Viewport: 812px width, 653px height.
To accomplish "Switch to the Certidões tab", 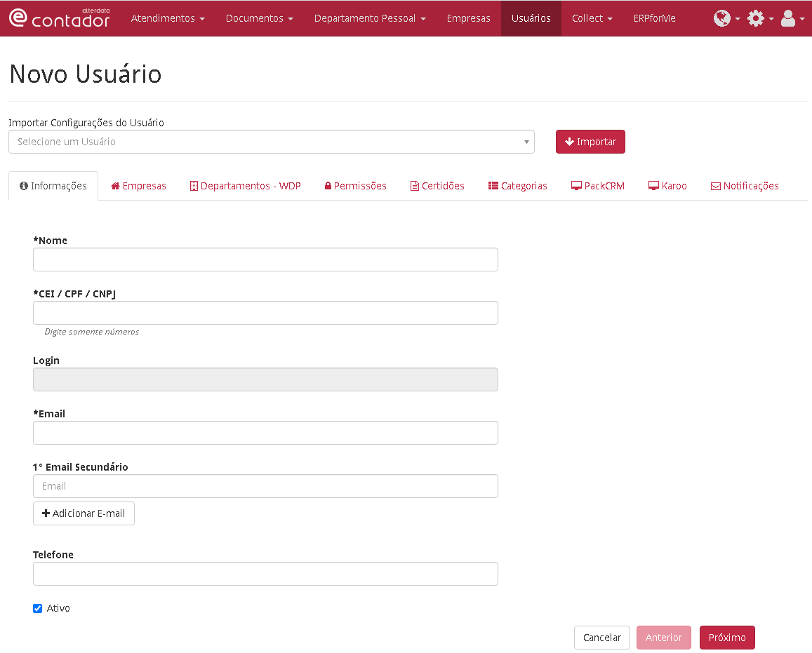I will (438, 186).
